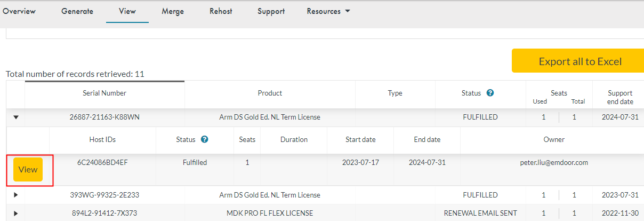Viewport: 644px width, 221px height.
Task: Click total seats value for MDK PRO FL license
Action: [x=574, y=213]
